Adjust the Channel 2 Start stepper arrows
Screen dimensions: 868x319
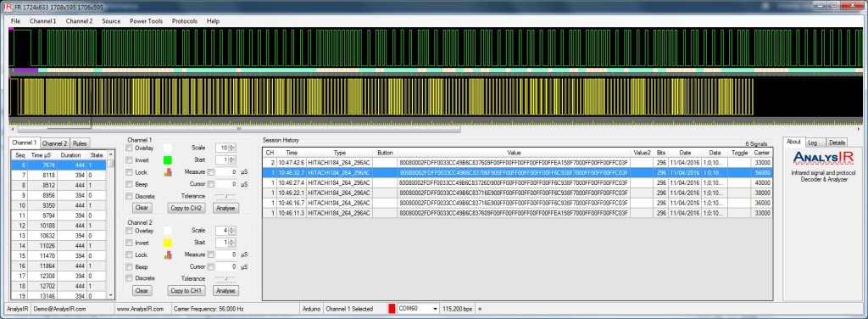[231, 243]
